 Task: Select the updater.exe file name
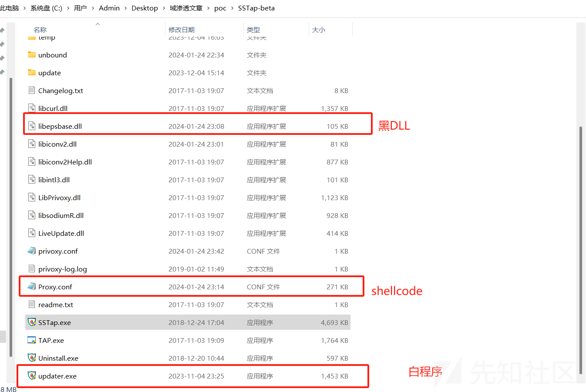coord(57,376)
